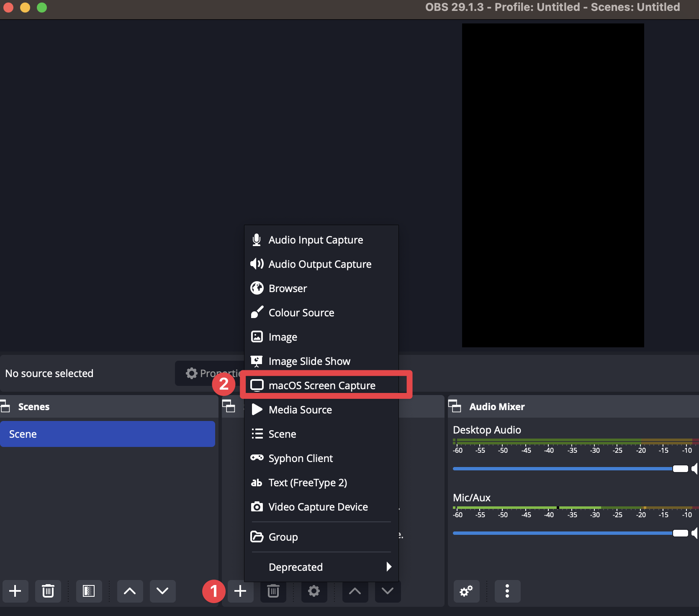The image size is (699, 616).
Task: Choose Audio Input Capture from the menu
Action: coord(321,240)
